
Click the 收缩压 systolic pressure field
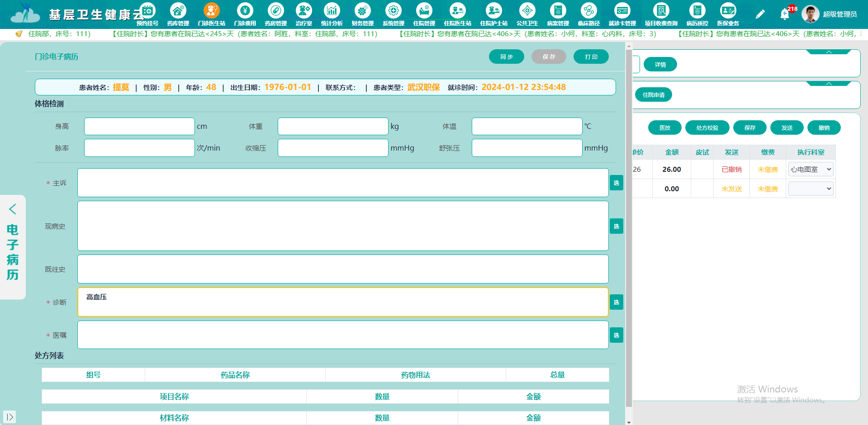tap(333, 148)
